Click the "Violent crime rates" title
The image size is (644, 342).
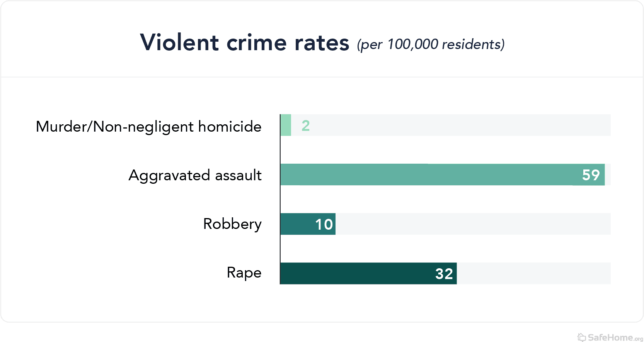244,42
